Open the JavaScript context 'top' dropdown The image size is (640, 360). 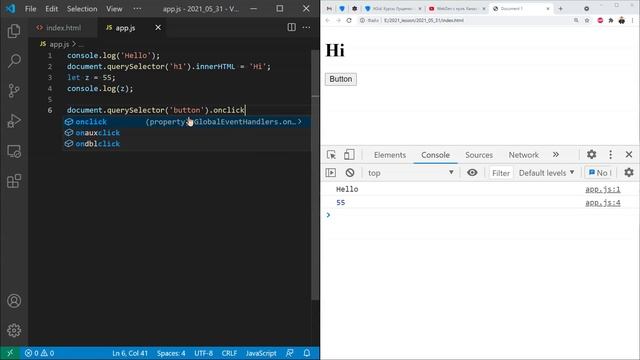pyautogui.click(x=411, y=173)
